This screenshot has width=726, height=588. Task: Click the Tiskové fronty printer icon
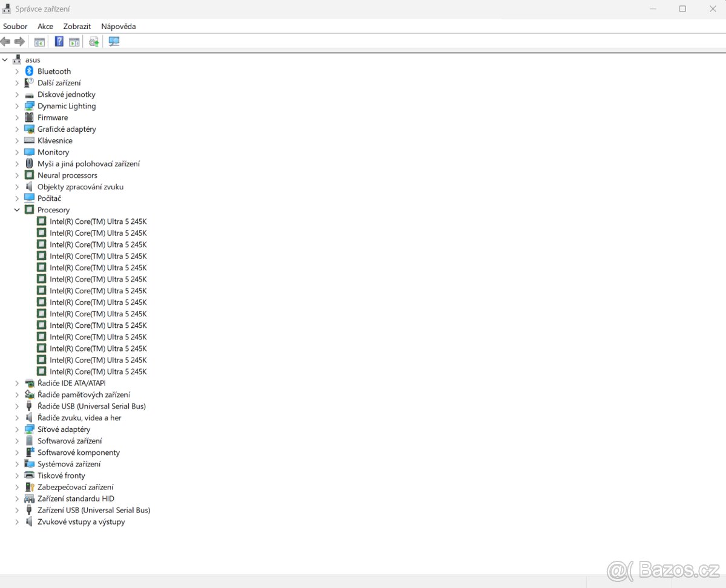pos(29,475)
